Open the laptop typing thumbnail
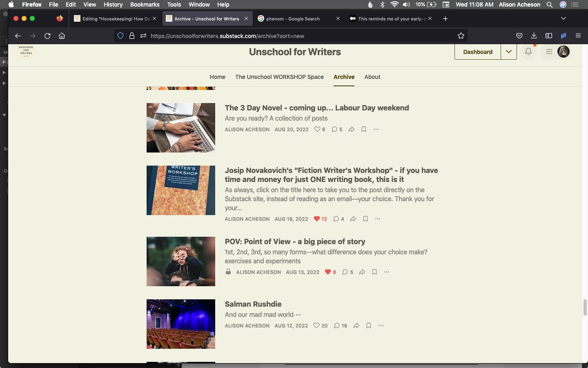Image resolution: width=588 pixels, height=368 pixels. tap(181, 128)
